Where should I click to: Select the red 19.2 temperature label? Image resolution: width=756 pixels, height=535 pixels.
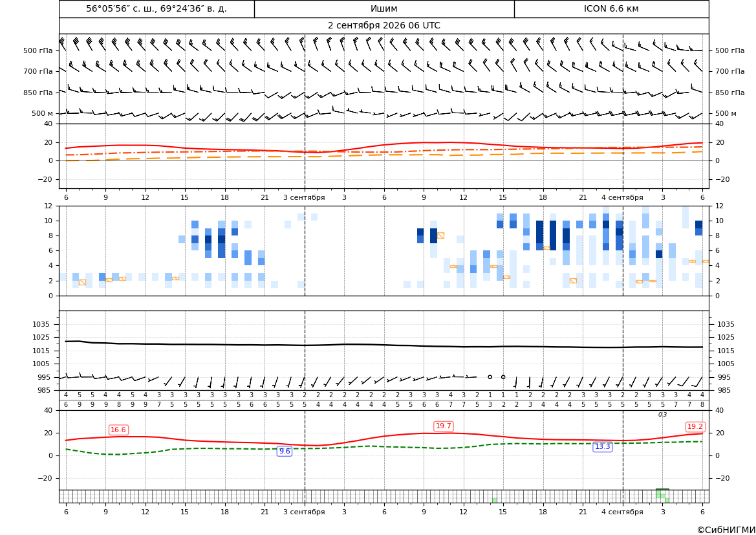click(695, 426)
